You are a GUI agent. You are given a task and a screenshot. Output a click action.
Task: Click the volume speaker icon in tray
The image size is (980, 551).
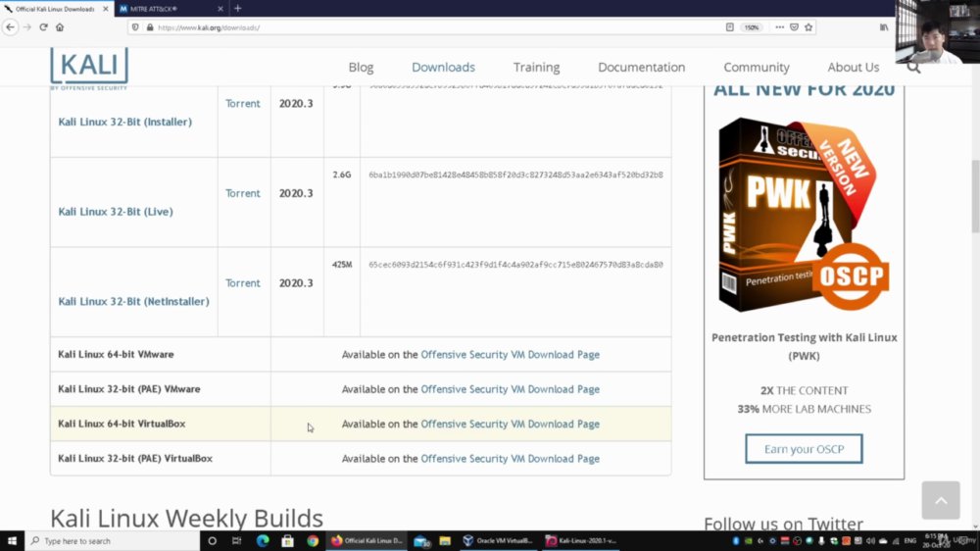tap(870, 541)
